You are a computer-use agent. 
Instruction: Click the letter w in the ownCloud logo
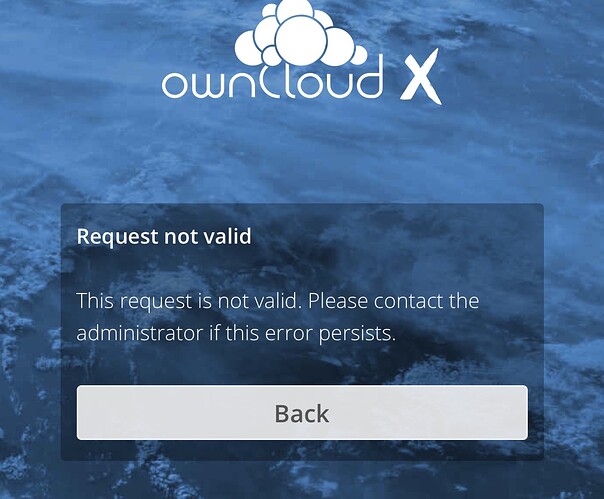click(208, 86)
